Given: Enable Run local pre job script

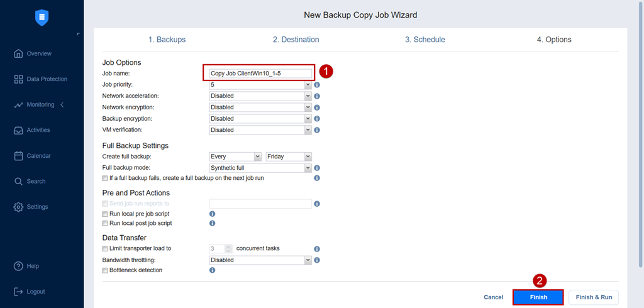Looking at the screenshot, I should pyautogui.click(x=105, y=214).
